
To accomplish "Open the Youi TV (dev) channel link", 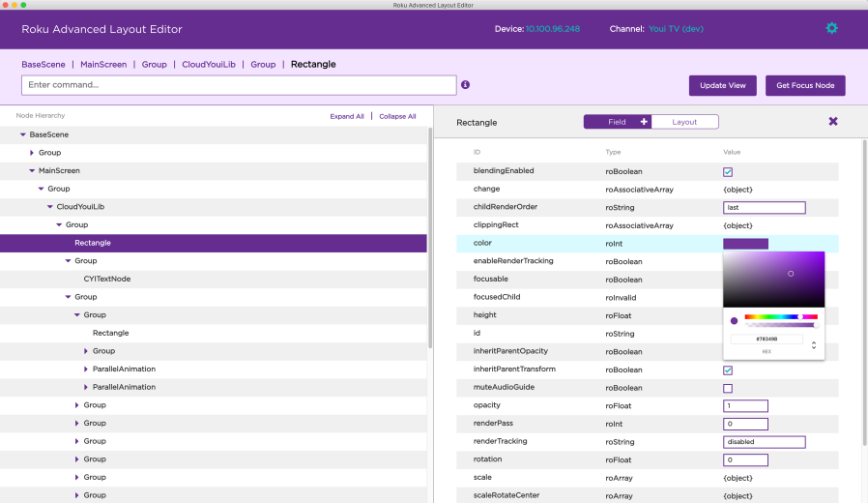I will pyautogui.click(x=676, y=29).
